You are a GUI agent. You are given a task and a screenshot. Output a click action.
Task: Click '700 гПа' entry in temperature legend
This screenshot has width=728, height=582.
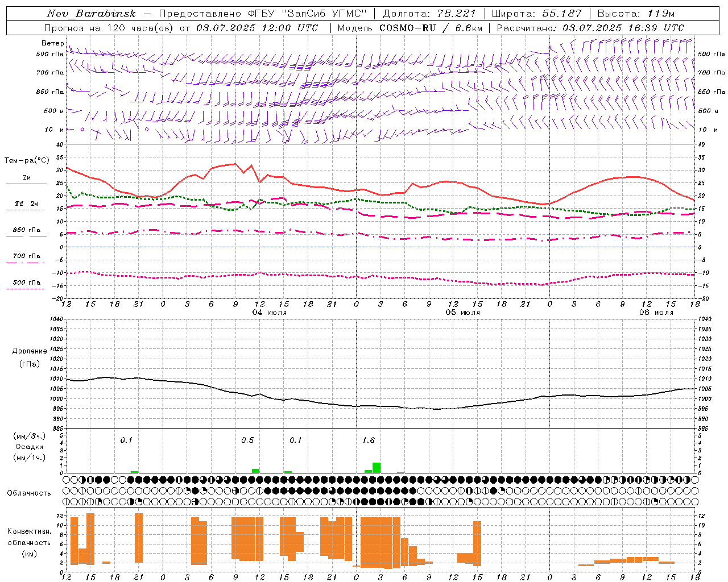tap(27, 256)
